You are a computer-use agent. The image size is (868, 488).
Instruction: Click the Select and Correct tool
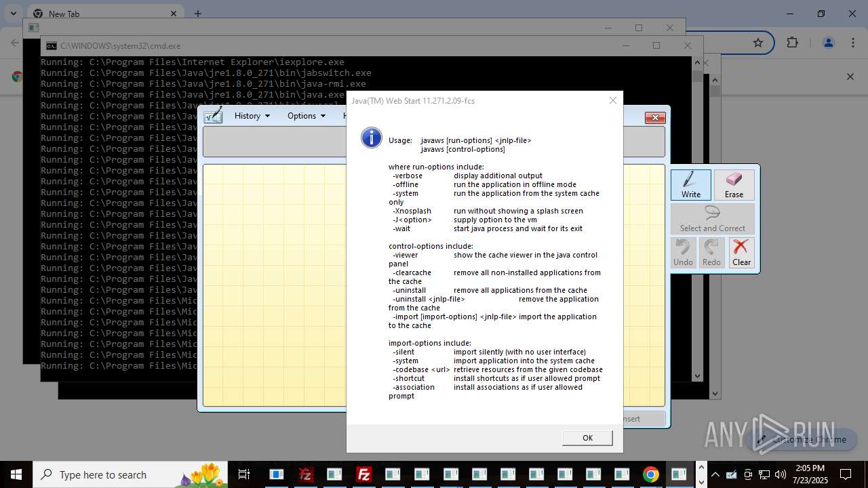coord(713,218)
